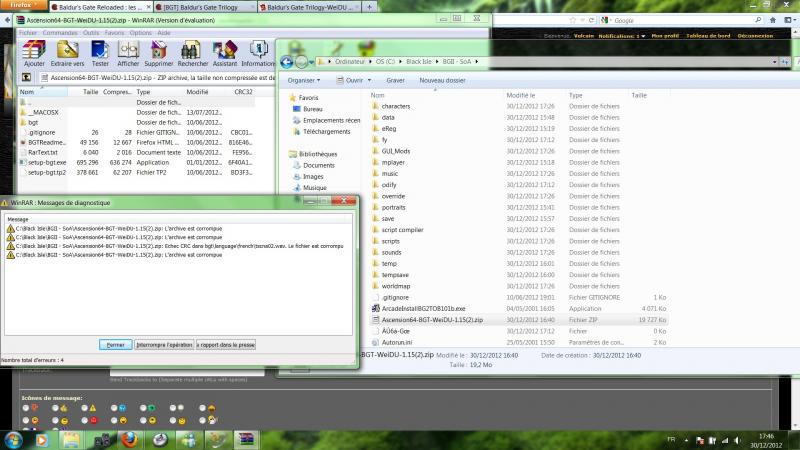Open the Google search engine dropdown
The width and height of the screenshot is (800, 450).
(x=606, y=20)
